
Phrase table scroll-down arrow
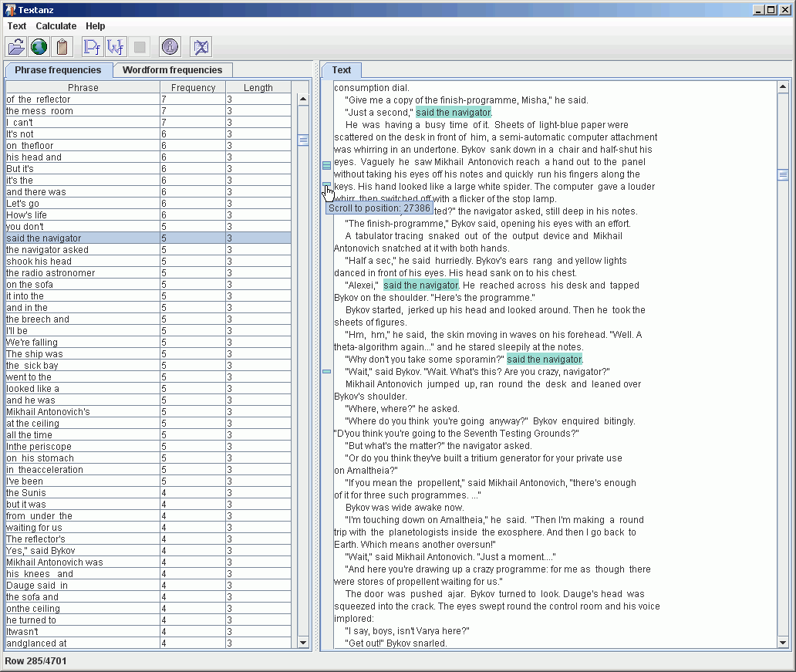click(303, 643)
